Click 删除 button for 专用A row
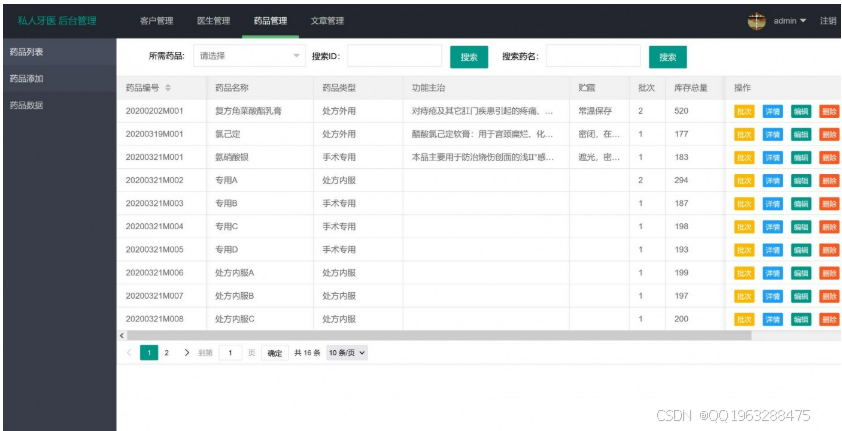 pos(829,180)
